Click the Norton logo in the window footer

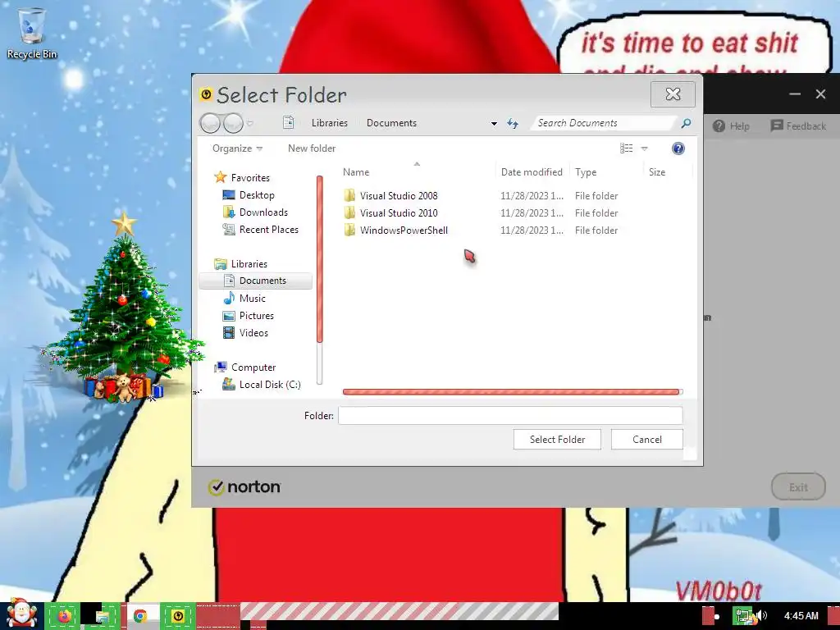click(244, 487)
